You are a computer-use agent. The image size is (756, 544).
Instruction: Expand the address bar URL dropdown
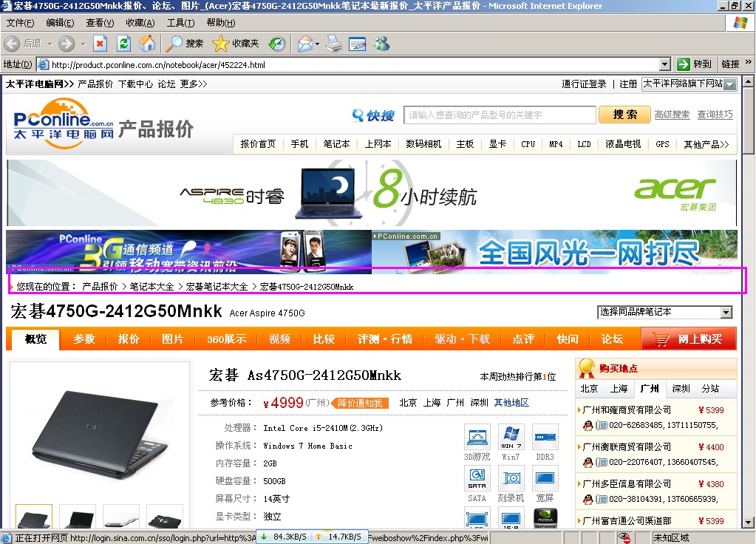[x=664, y=64]
